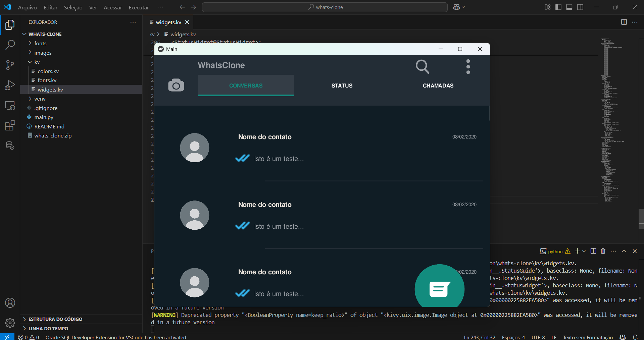This screenshot has height=340, width=644.
Task: Click the WhatsClone search magnifier icon
Action: (422, 66)
